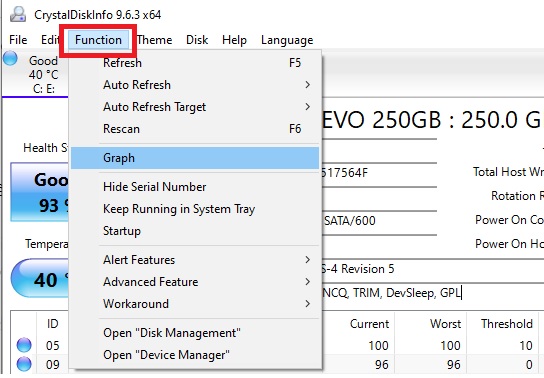
Task: Click the Power On Hours label
Action: (509, 244)
